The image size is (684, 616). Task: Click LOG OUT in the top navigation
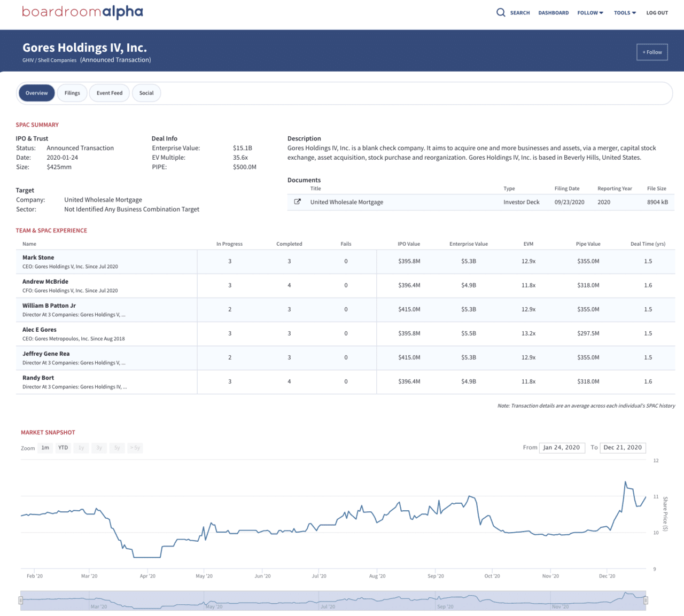tap(657, 12)
